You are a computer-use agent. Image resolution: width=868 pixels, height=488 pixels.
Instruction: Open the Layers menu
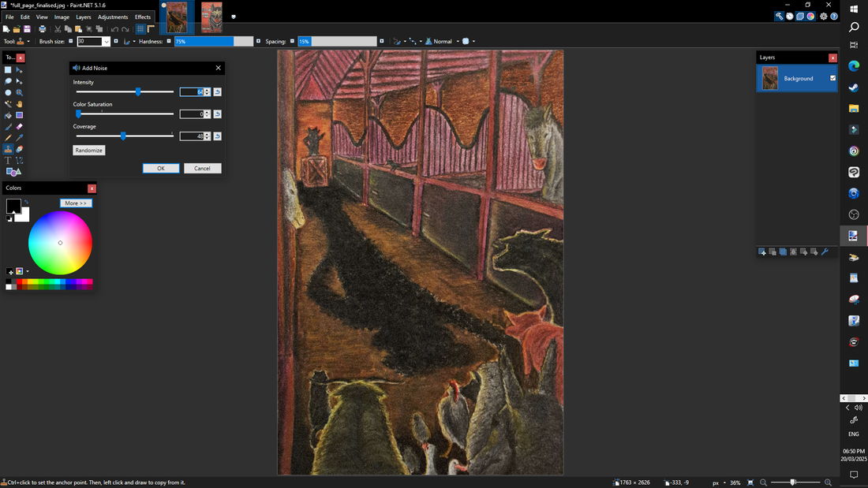click(x=84, y=17)
